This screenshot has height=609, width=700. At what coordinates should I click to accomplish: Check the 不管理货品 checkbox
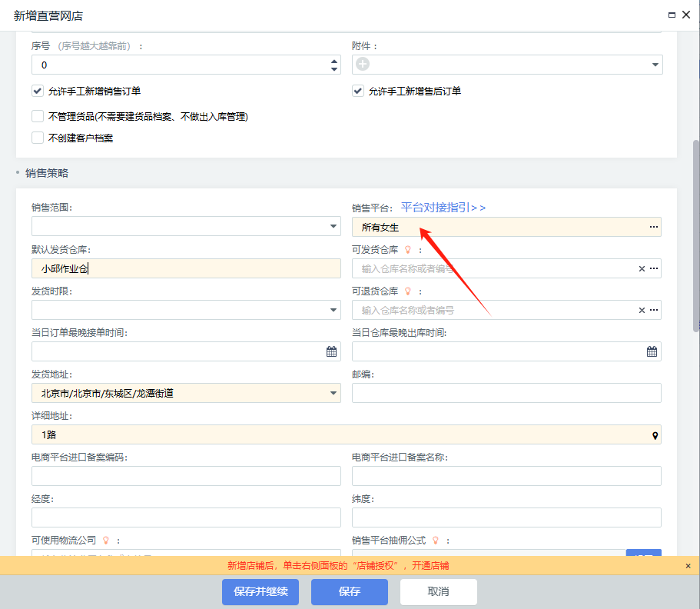pos(38,116)
